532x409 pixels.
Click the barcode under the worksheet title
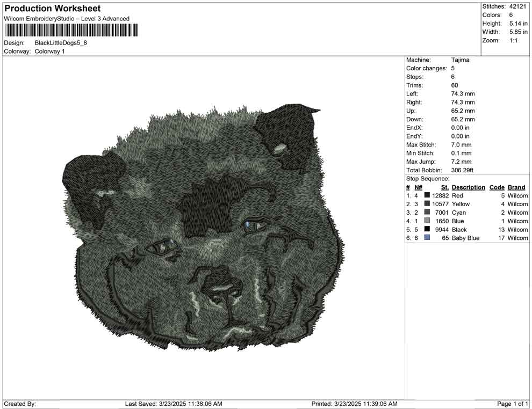[71, 30]
